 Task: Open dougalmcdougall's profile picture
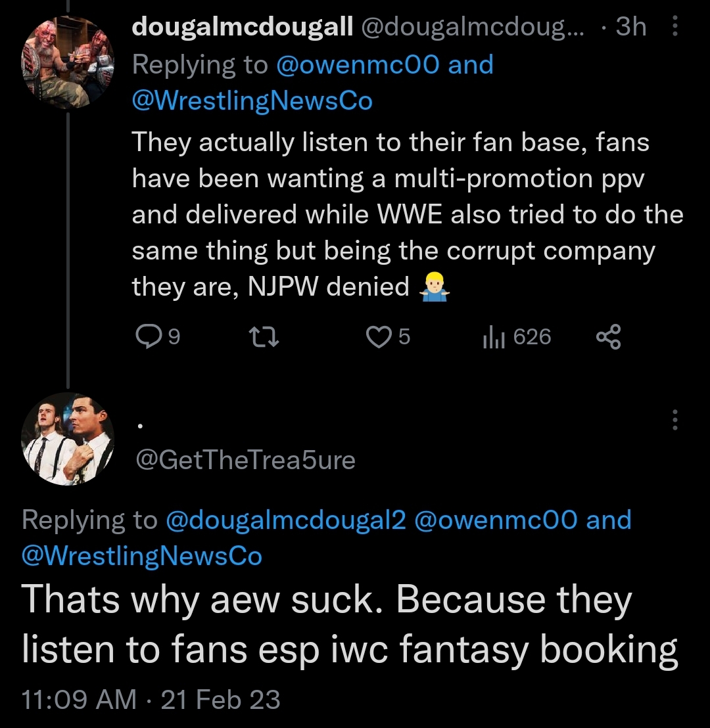(x=69, y=64)
